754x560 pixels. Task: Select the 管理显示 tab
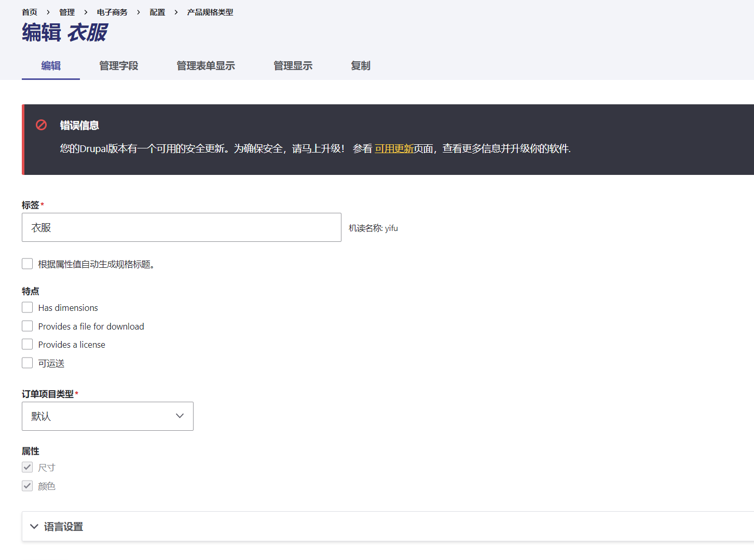coord(293,66)
